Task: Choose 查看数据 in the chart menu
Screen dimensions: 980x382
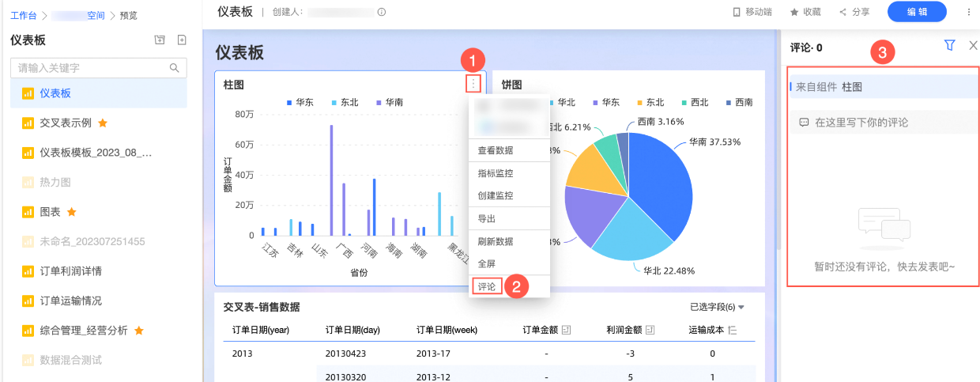Action: point(496,150)
